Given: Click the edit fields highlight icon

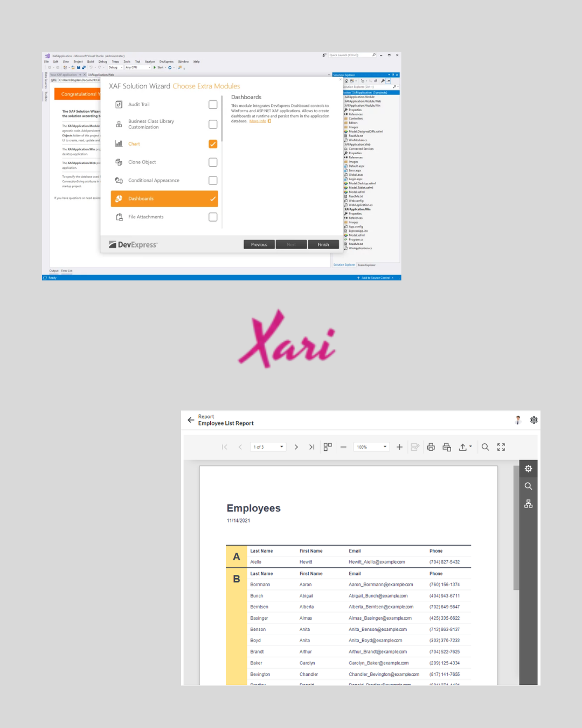Looking at the screenshot, I should point(415,447).
